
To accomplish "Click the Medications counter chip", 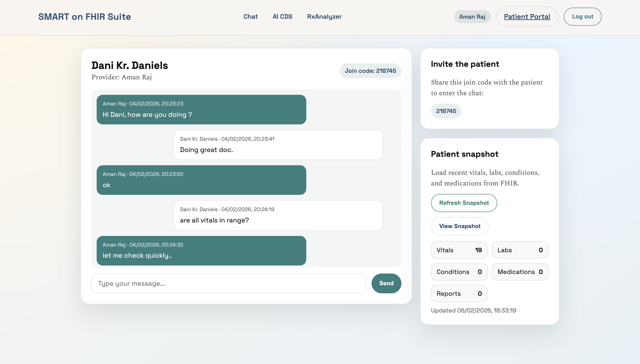I will point(520,272).
